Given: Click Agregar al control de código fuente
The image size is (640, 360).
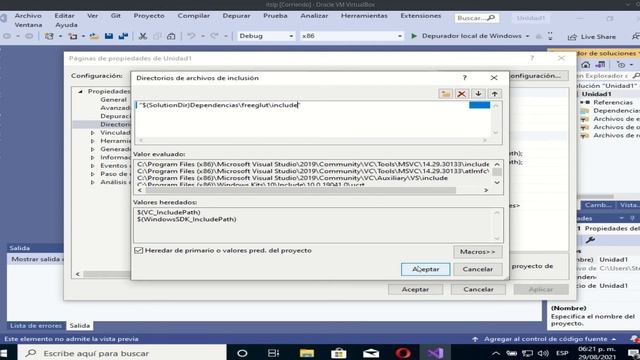Looking at the screenshot, I should pyautogui.click(x=545, y=339).
